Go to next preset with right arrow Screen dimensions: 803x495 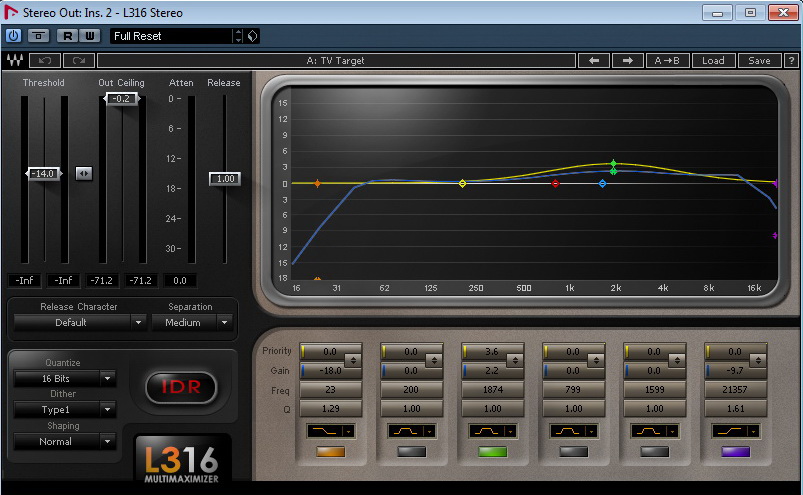[628, 60]
